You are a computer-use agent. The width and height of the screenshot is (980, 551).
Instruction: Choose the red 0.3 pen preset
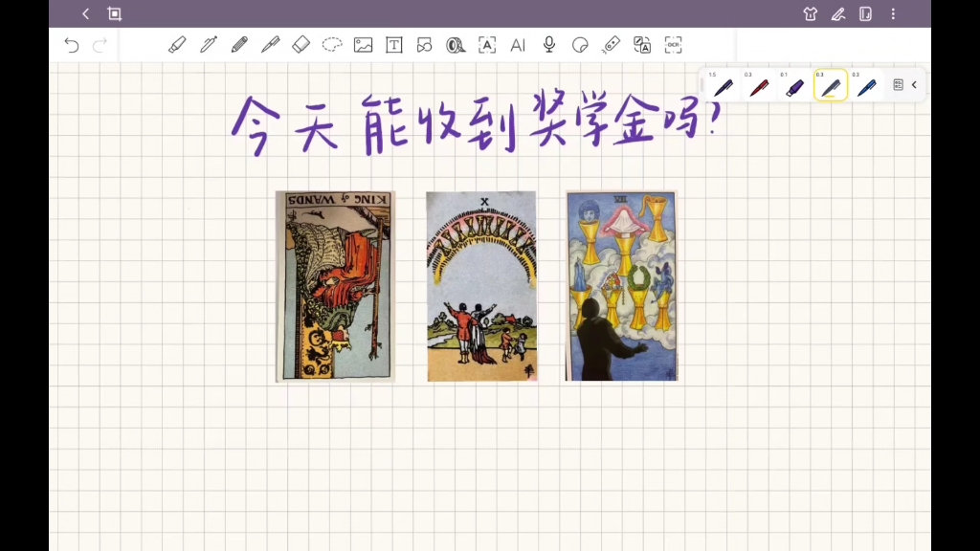pos(759,85)
